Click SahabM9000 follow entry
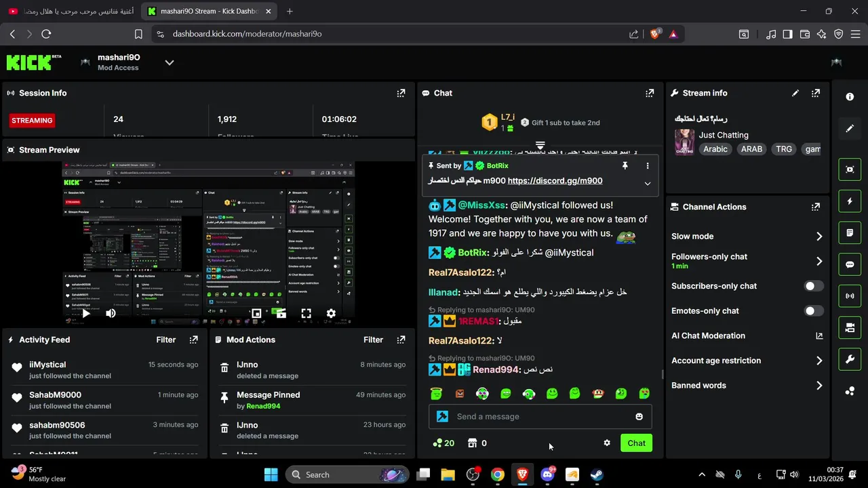Viewport: 868px width, 488px height. pos(104,400)
